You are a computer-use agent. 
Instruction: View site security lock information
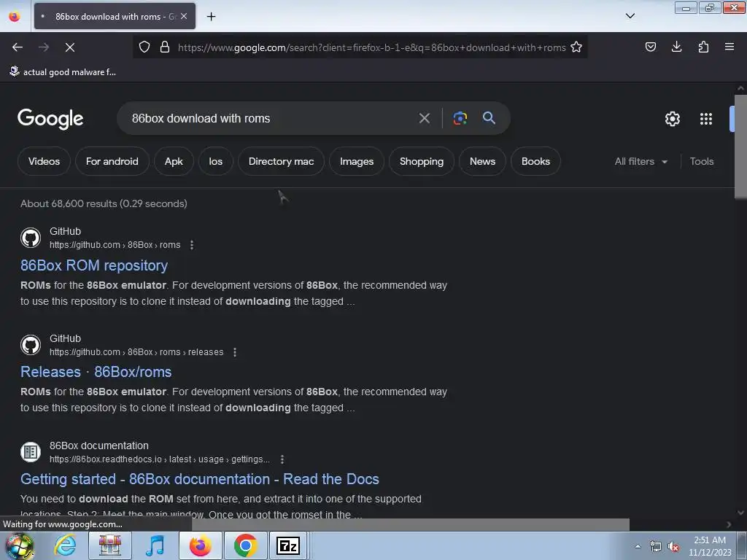pyautogui.click(x=165, y=47)
